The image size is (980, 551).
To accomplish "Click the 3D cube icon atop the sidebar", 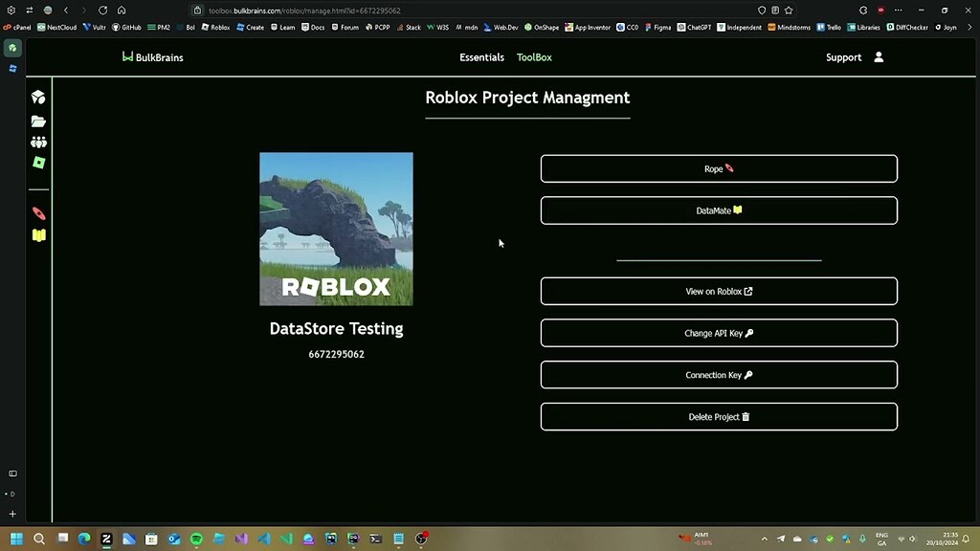I will (x=38, y=98).
